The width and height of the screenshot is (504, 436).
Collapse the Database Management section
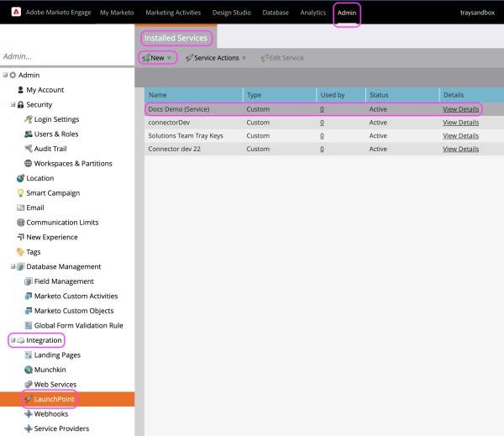[13, 267]
